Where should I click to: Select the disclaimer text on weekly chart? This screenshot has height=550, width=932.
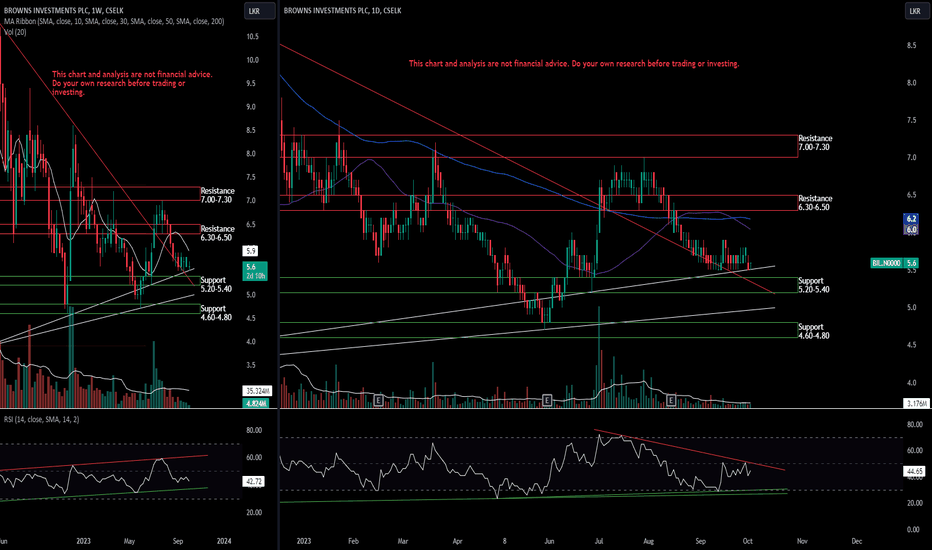click(132, 83)
